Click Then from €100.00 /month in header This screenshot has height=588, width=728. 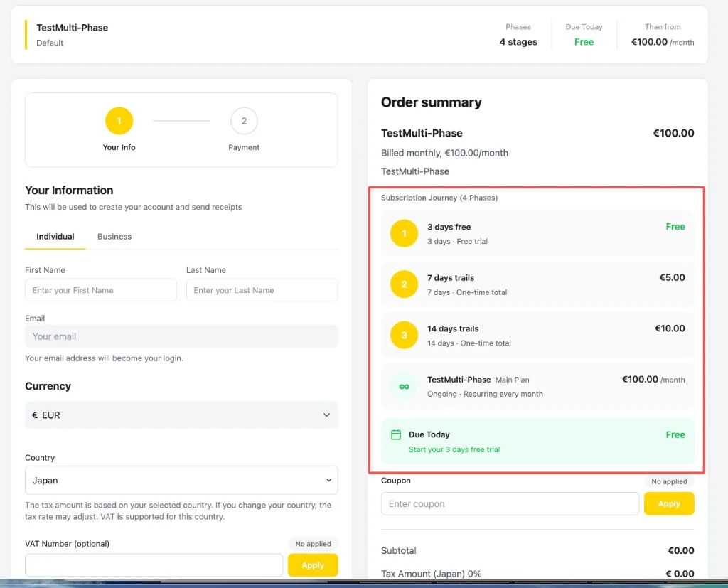pos(663,35)
